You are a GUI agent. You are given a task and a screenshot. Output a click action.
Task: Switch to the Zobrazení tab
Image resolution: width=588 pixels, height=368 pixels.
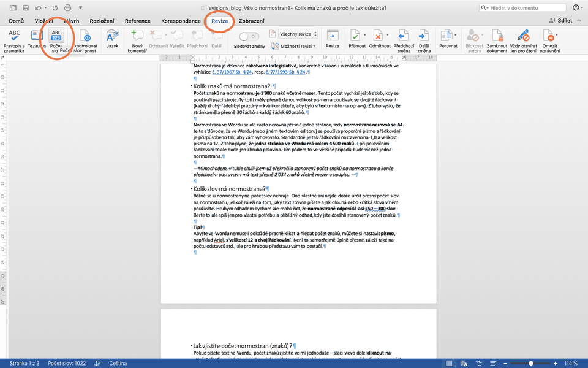point(251,21)
